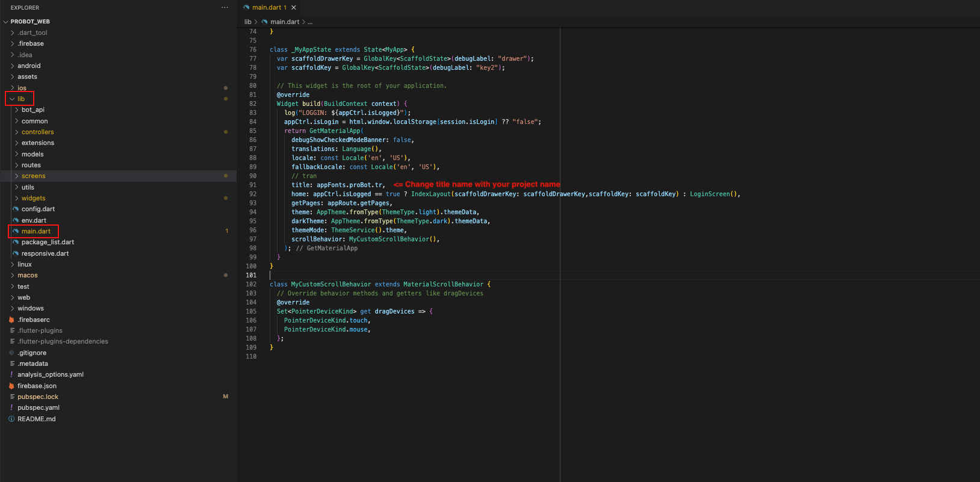Click the Dart icon beside responsive.dart
This screenshot has width=980, height=482.
tap(16, 253)
